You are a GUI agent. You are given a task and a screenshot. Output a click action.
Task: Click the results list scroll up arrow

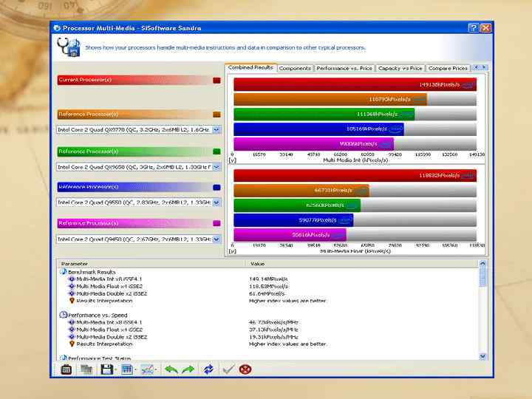(x=482, y=264)
